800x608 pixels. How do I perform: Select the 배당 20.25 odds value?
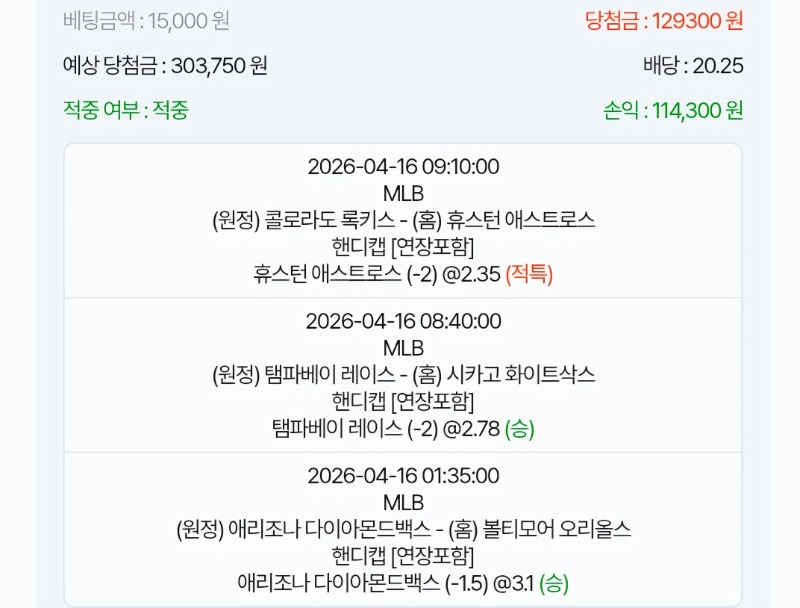[693, 66]
